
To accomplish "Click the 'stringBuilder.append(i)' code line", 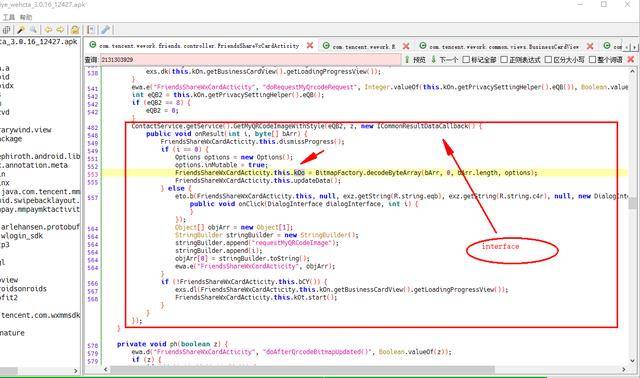I will pyautogui.click(x=218, y=251).
